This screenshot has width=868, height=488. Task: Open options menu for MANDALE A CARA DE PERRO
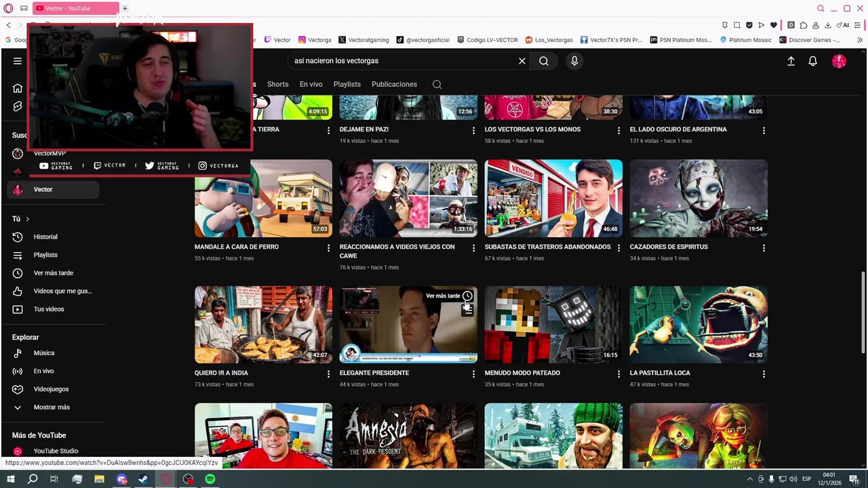(328, 248)
